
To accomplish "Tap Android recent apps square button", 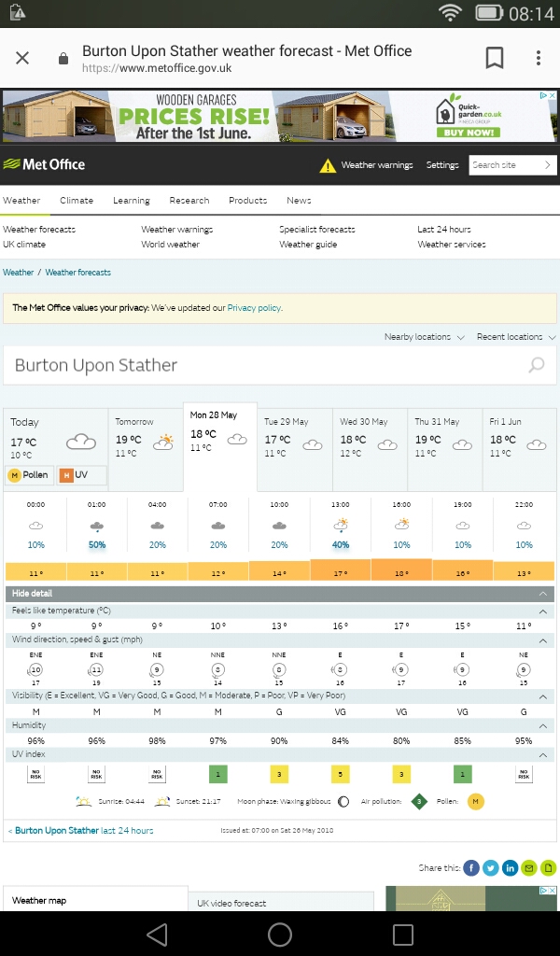I will coord(403,934).
